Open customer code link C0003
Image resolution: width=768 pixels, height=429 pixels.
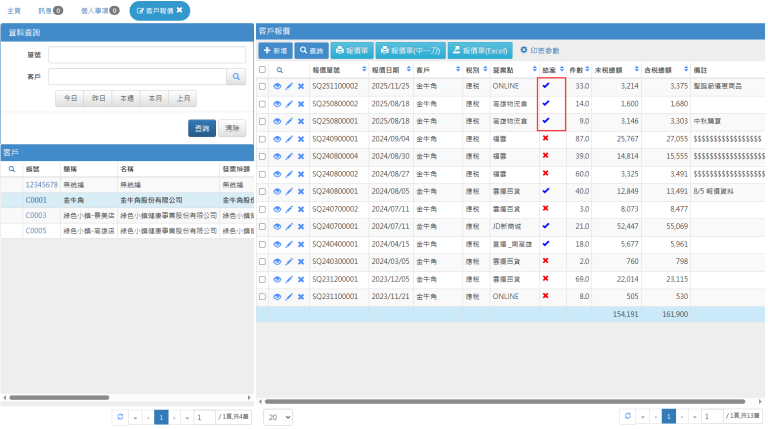[x=36, y=215]
